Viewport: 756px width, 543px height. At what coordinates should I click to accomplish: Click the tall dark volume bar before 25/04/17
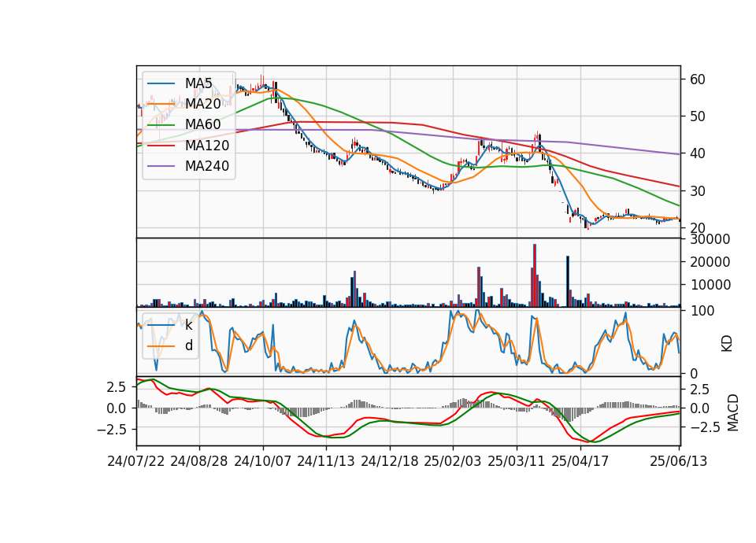pyautogui.click(x=568, y=282)
